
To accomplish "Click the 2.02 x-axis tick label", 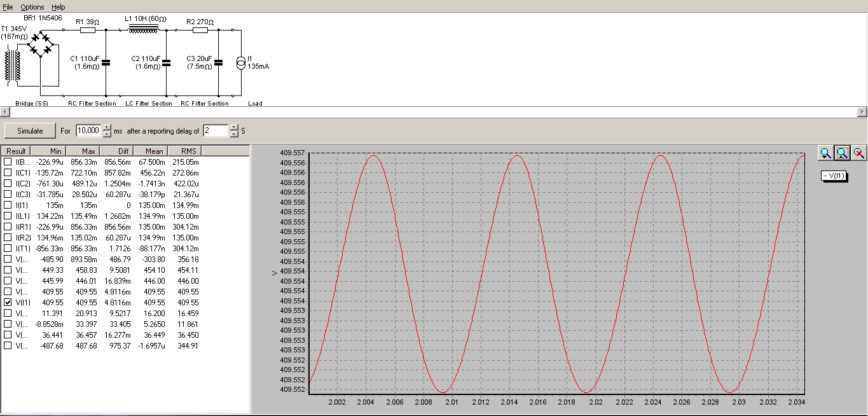I will click(x=596, y=402).
